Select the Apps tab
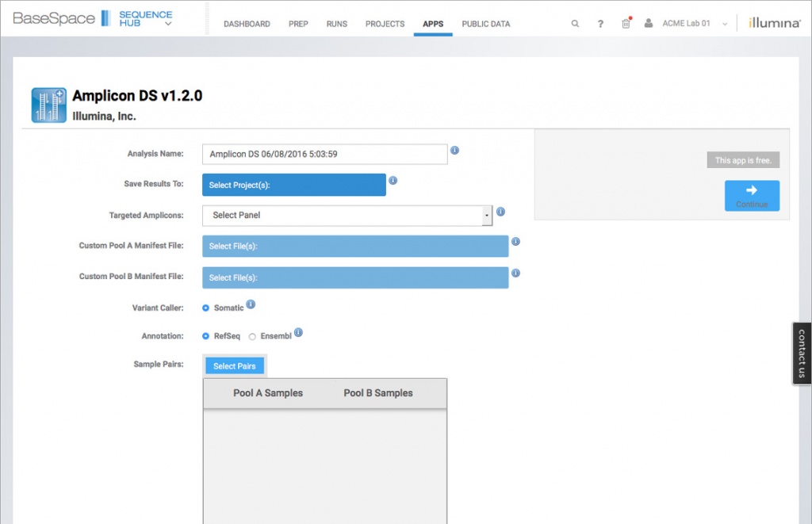 (433, 24)
